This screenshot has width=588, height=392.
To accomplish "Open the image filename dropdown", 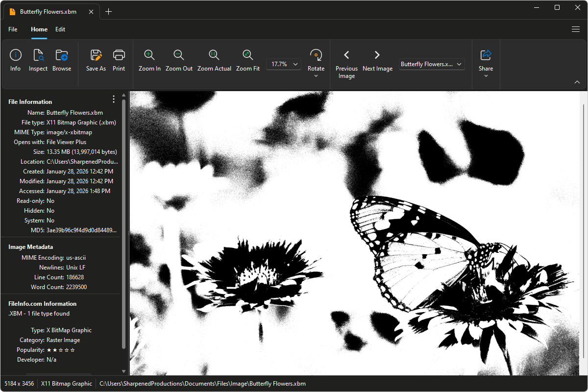I will click(x=459, y=64).
